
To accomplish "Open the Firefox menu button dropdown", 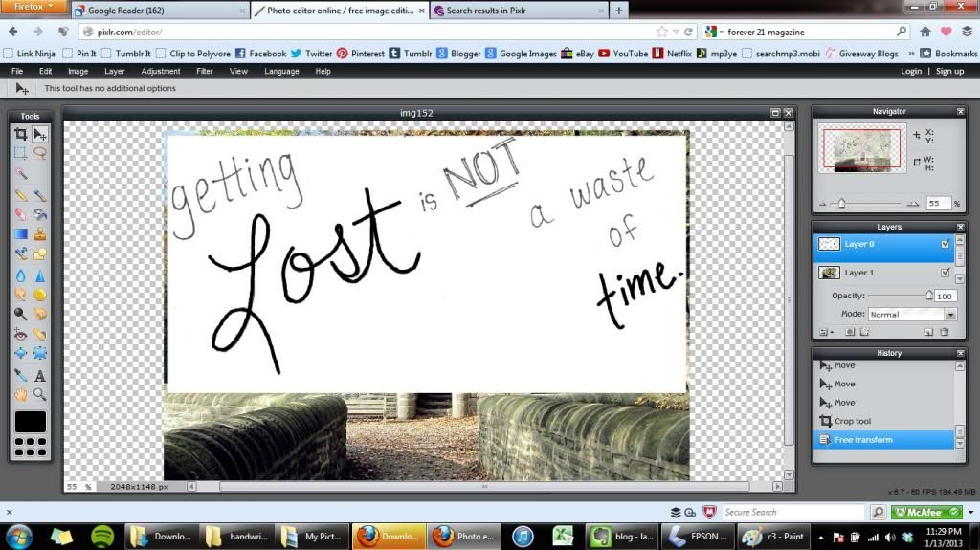I will tap(34, 8).
